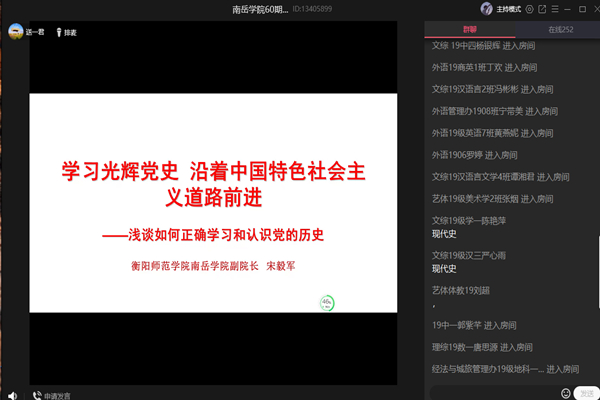
Task: Click the 申请发言 phone icon
Action: coord(36,394)
